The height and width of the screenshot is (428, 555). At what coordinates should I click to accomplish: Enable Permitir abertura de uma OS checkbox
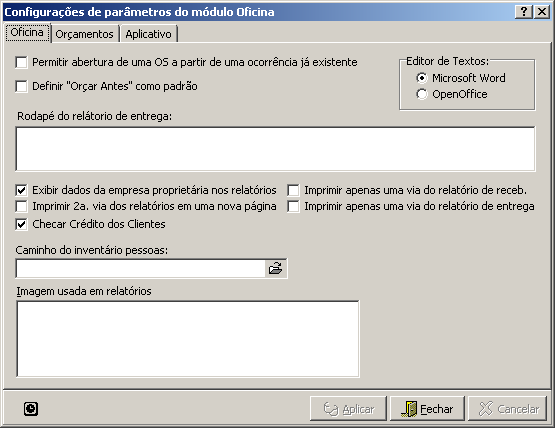pos(22,63)
